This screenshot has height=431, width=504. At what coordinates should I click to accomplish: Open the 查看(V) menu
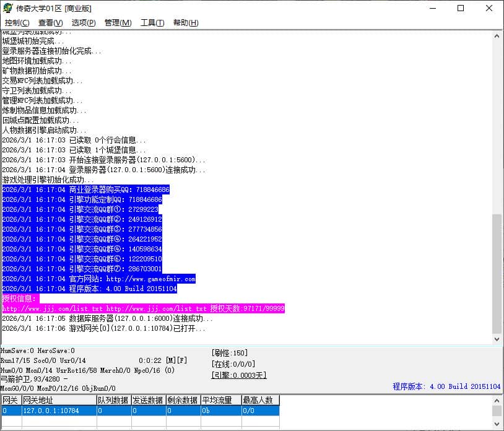pos(51,23)
